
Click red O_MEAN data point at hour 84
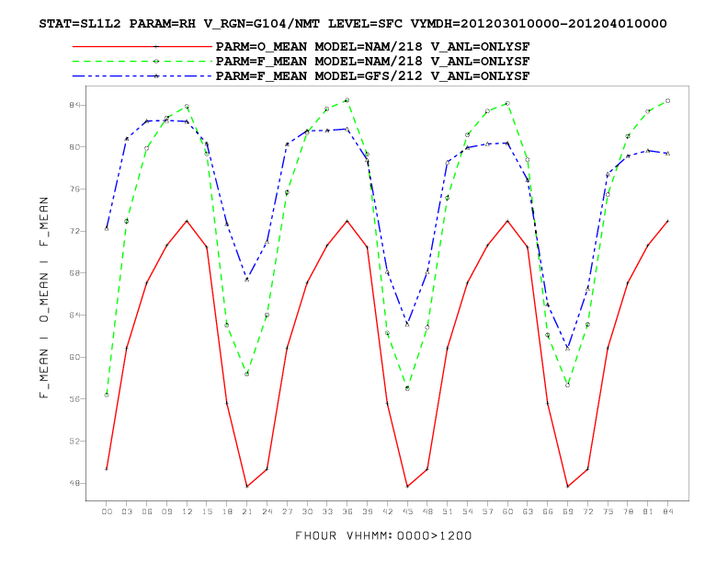point(667,221)
